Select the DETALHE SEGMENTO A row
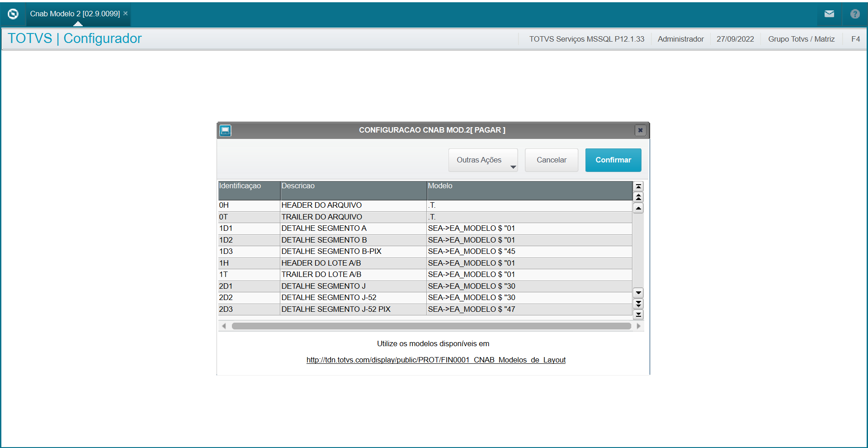Screen dimensions: 868x448 pos(425,229)
